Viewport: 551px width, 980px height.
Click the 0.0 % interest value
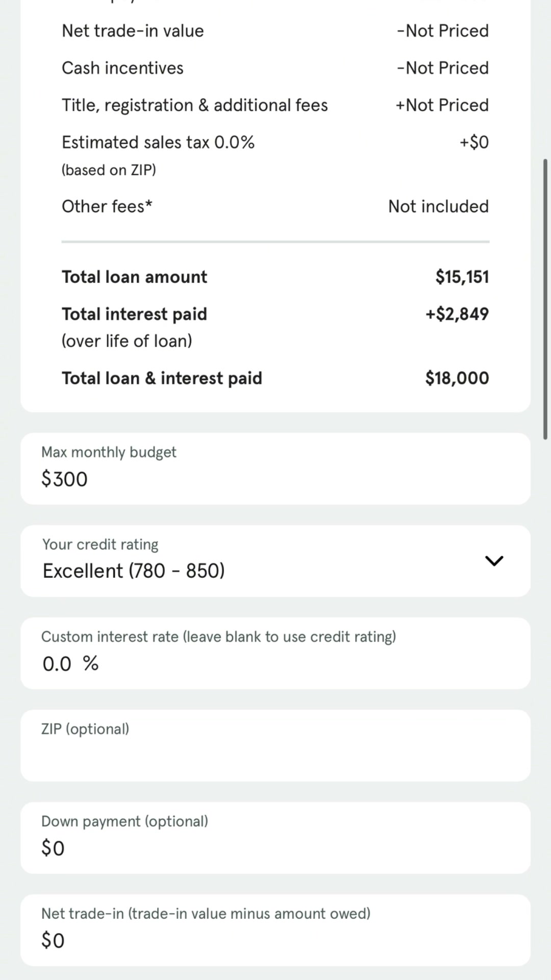click(x=70, y=664)
